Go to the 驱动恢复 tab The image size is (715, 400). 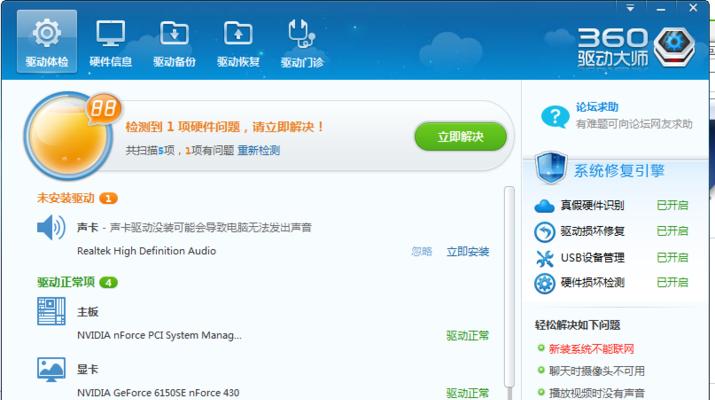238,42
